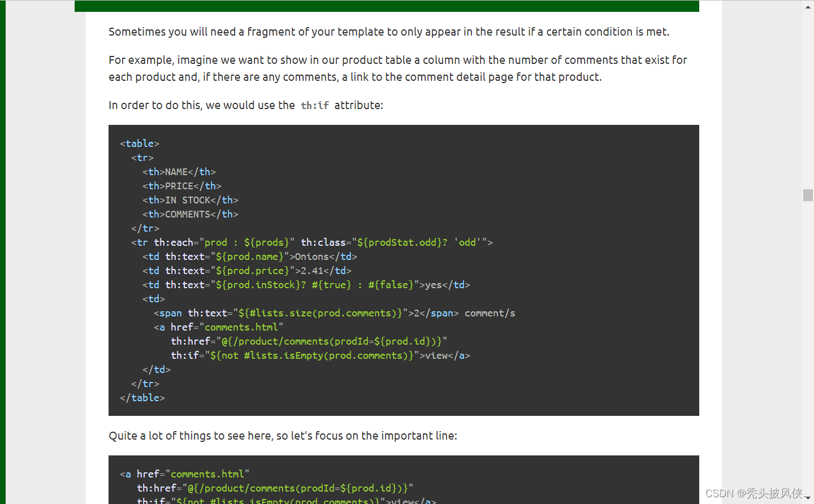Screen dimensions: 814x504
Task: Click the scrollbar down arrow
Action: [x=808, y=498]
